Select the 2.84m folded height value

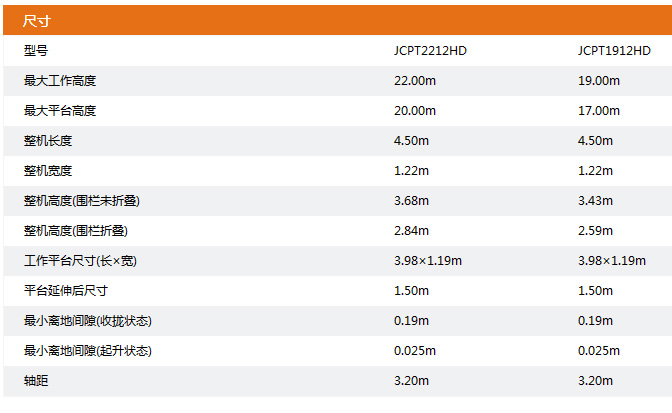412,231
